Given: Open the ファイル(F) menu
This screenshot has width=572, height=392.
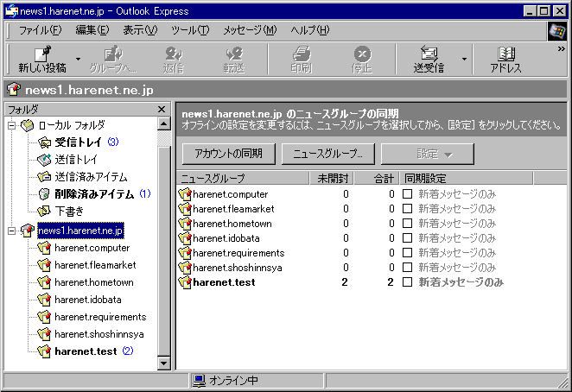Looking at the screenshot, I should pyautogui.click(x=40, y=30).
